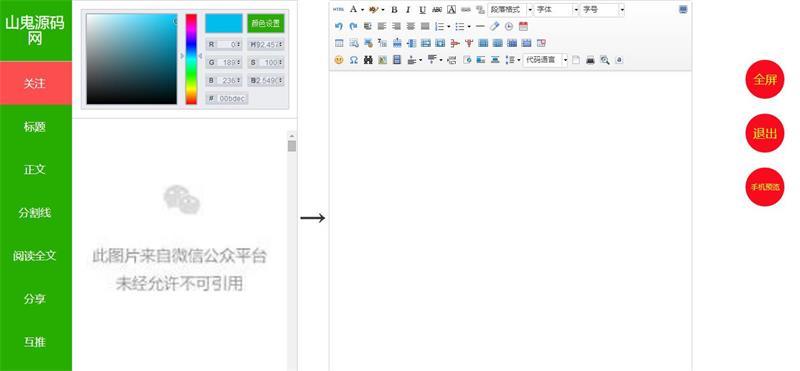
Task: Expand ordered list style dropdown arrow
Action: [448, 27]
